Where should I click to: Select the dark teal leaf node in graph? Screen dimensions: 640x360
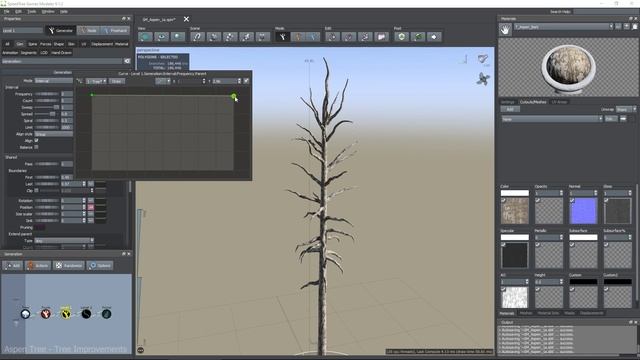pyautogui.click(x=107, y=314)
